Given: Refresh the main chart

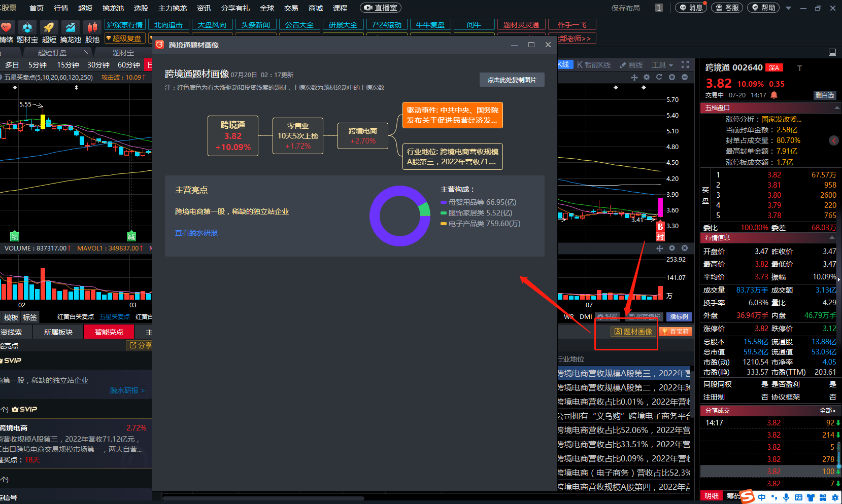Looking at the screenshot, I should pyautogui.click(x=659, y=77).
